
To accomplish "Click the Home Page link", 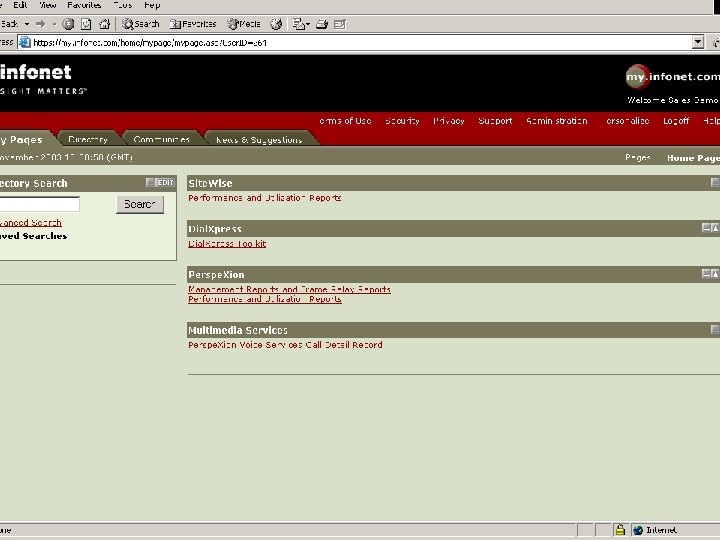I will click(693, 158).
